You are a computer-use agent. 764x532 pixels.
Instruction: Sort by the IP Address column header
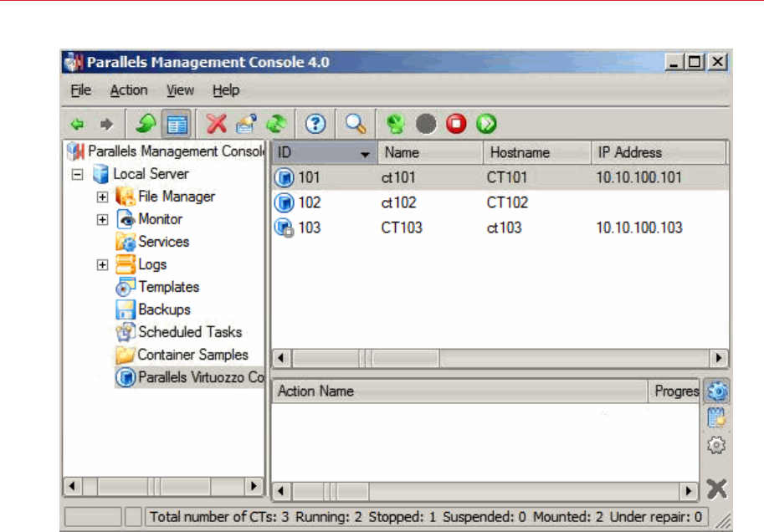point(659,152)
